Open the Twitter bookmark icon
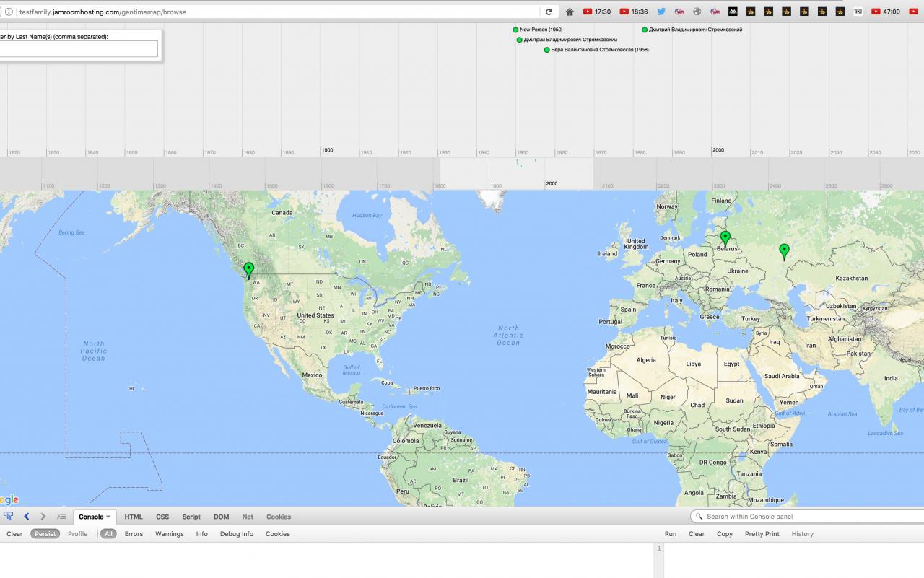Image resolution: width=924 pixels, height=578 pixels. coord(661,12)
